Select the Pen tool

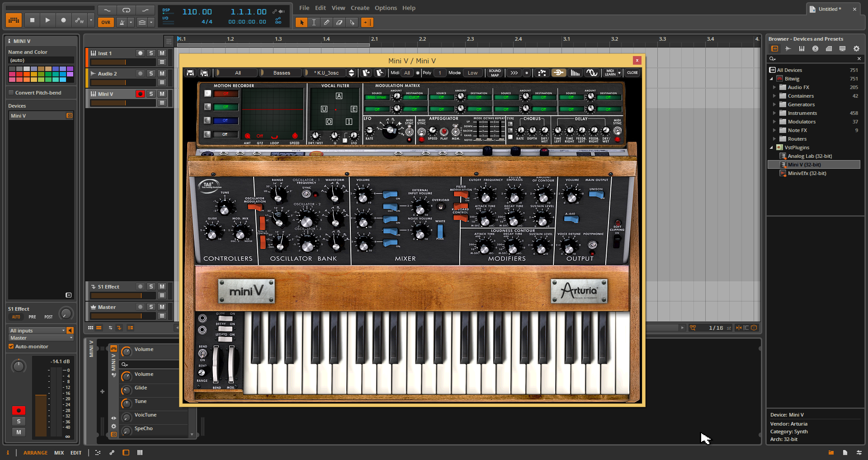(x=326, y=22)
